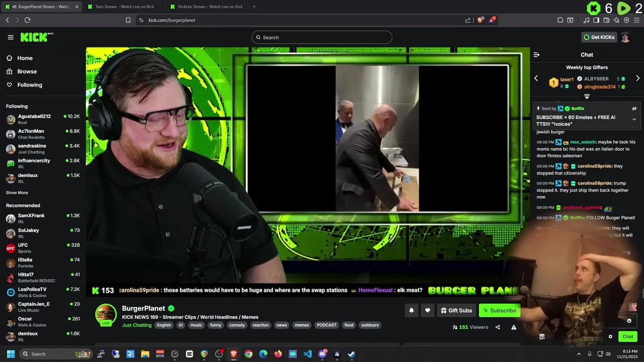Open Visual Studio Code from taskbar

coord(307,354)
